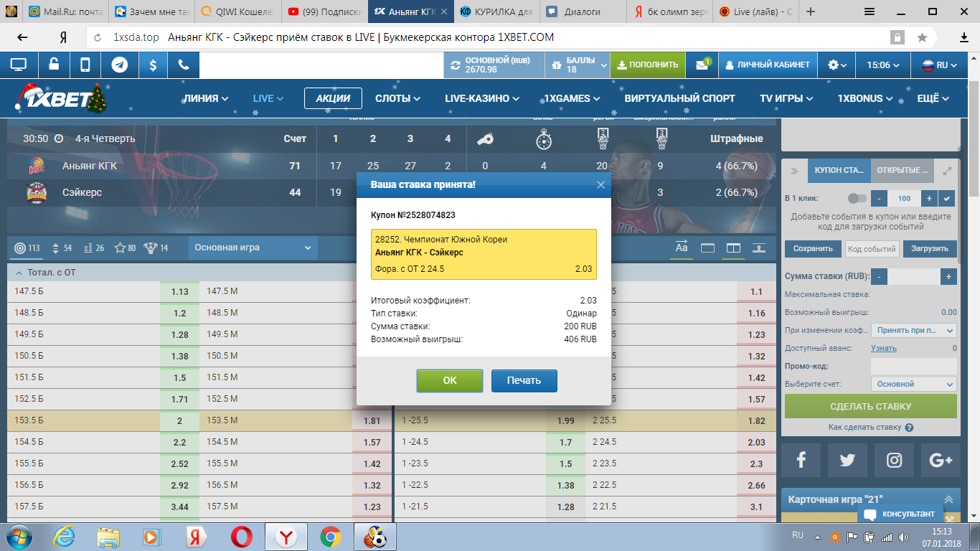Click OK in the bet accepted dialog

coord(450,380)
